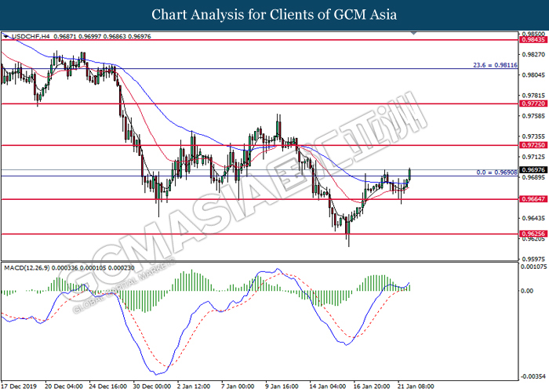The image size is (549, 392).
Task: Click the 0.98270 price scale value
Action: 533,55
